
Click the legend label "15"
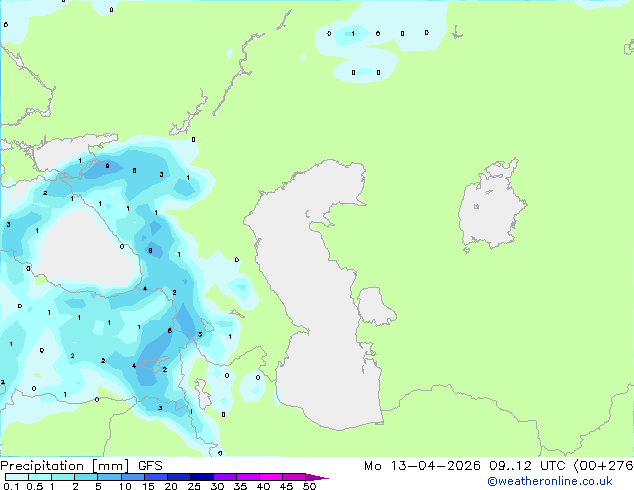click(148, 486)
